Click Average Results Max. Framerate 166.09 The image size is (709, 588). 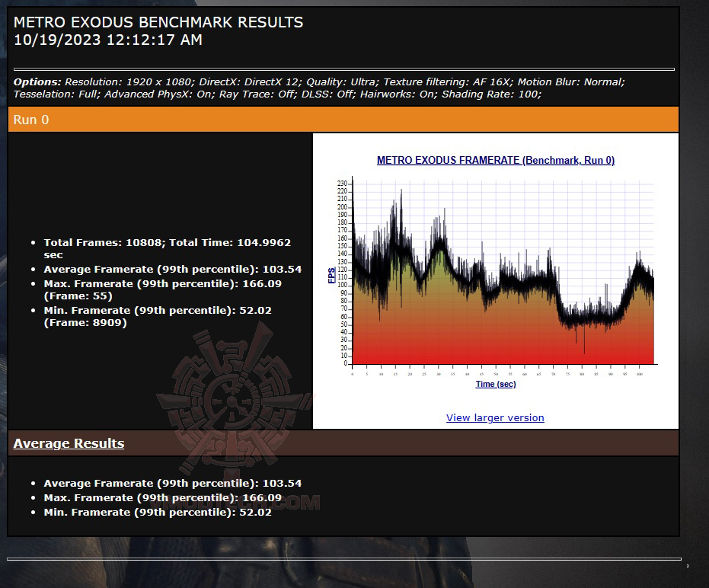[x=162, y=497]
